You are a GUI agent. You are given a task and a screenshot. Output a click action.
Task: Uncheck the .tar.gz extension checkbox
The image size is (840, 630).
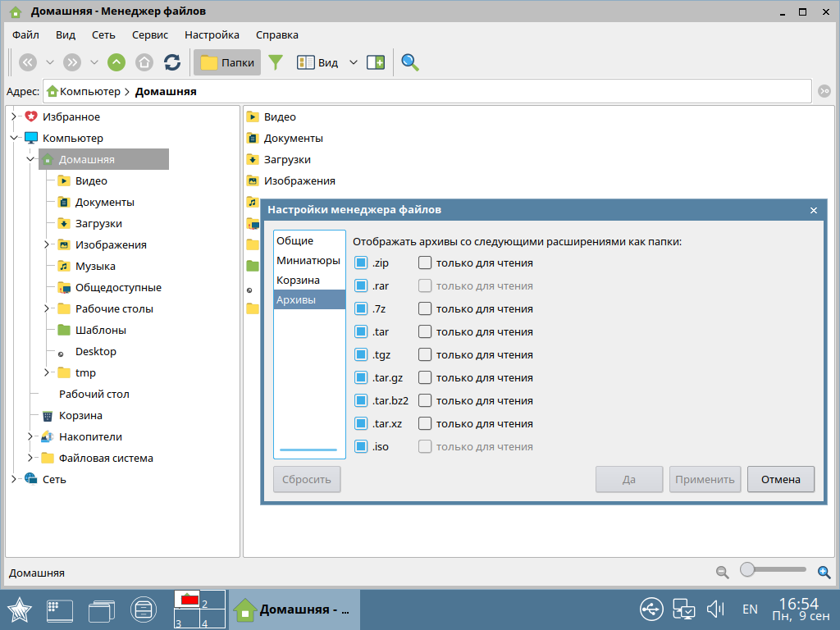361,378
